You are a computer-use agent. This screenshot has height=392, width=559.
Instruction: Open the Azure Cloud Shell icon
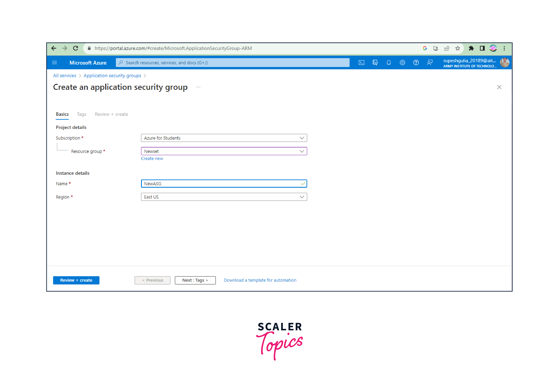click(361, 63)
